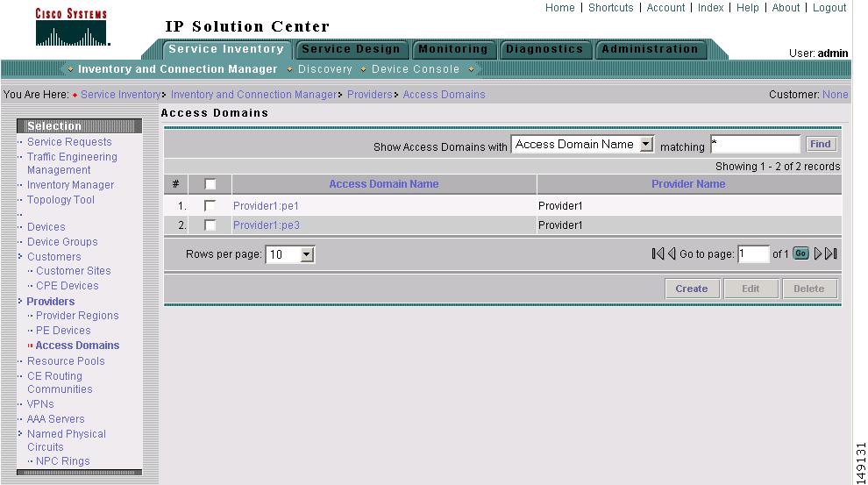This screenshot has width=868, height=485.
Task: Click the green Go page button
Action: [x=800, y=253]
